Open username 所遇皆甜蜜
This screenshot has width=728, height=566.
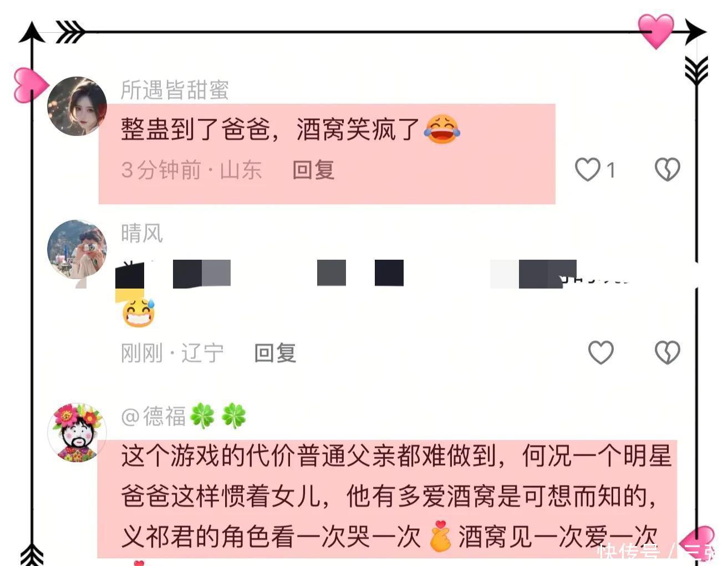click(175, 90)
